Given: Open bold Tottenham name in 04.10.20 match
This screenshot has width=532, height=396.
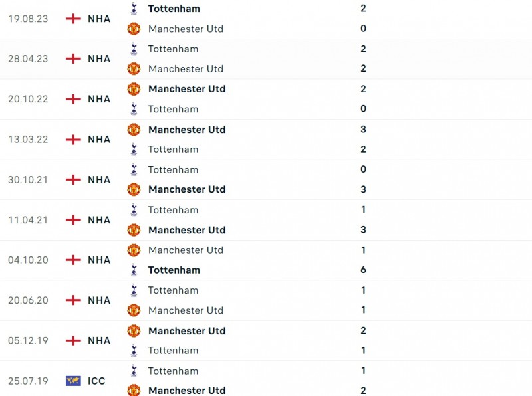Looking at the screenshot, I should (174, 270).
